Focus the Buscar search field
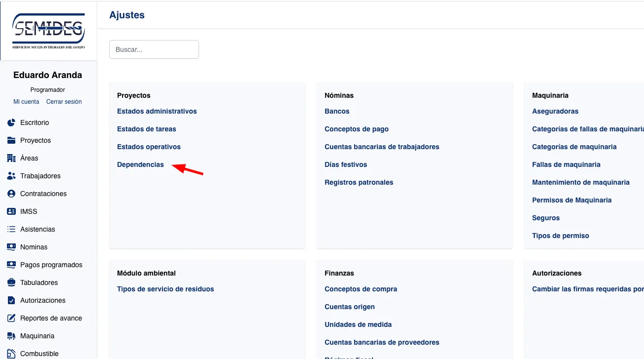This screenshot has width=644, height=359. [x=154, y=49]
